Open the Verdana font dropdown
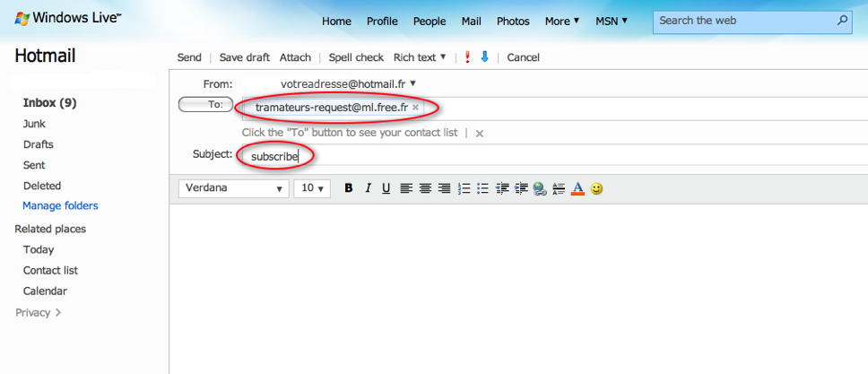Image resolution: width=868 pixels, height=374 pixels. coord(234,187)
